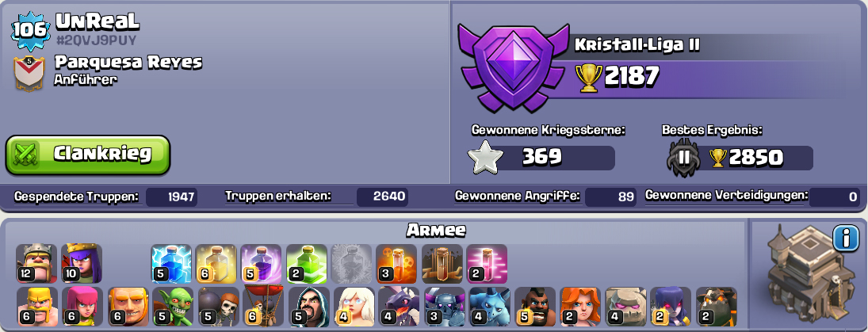
Task: Select the P.E.K.K.A troop icon
Action: [x=445, y=307]
